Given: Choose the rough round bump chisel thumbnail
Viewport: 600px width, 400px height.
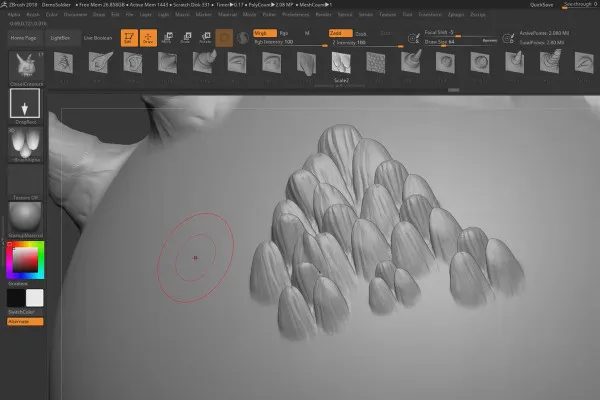Looking at the screenshot, I should point(445,62).
